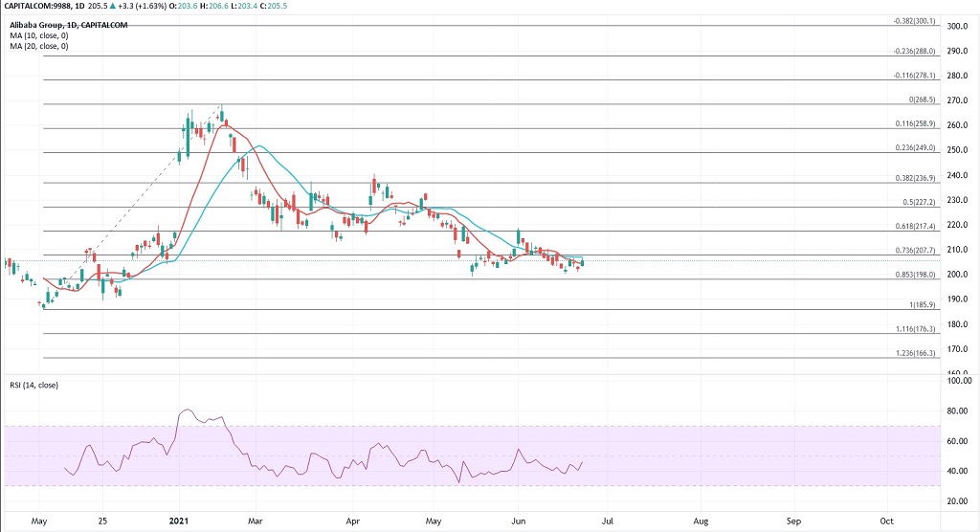
Task: Click the 1(185.9) Fibonacci level label
Action: point(922,305)
